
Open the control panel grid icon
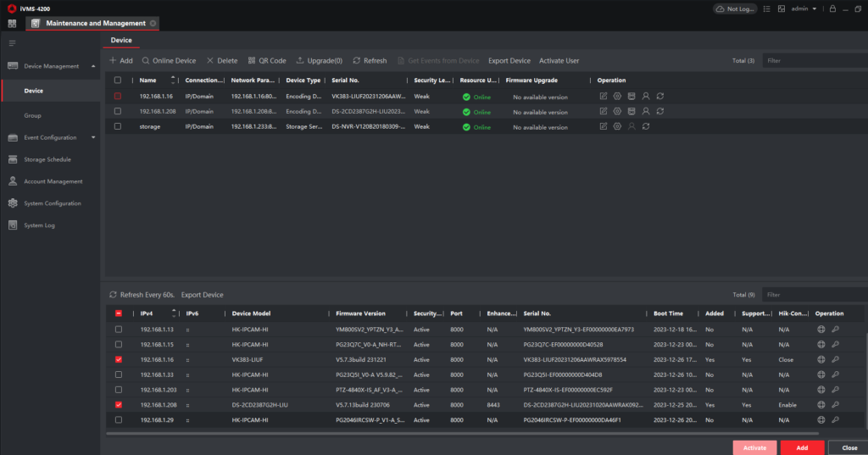[x=12, y=23]
